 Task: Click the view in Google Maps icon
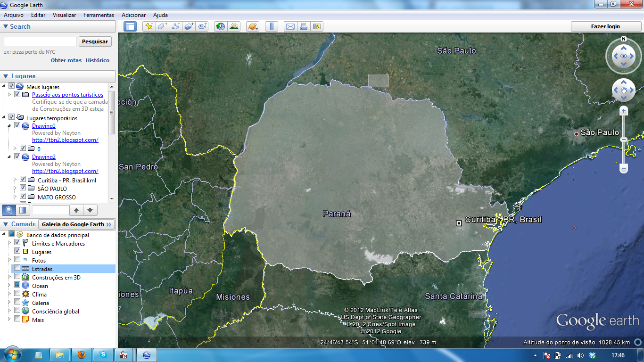point(317,26)
